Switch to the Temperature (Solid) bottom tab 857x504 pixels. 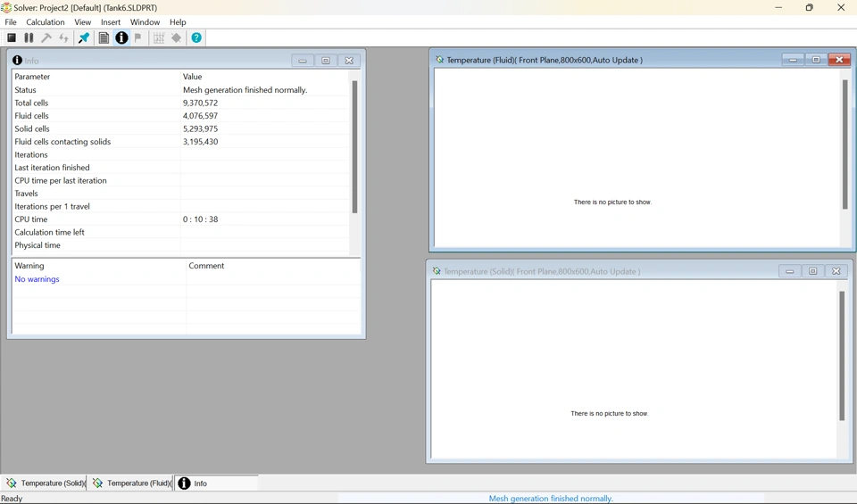[x=45, y=483]
